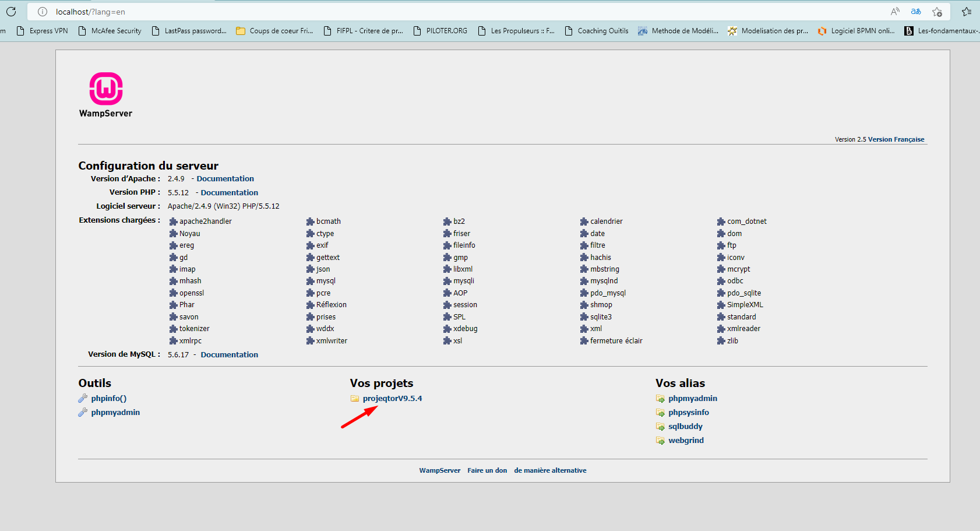Click the wrench icon next to phpinfo()
The image size is (980, 531).
click(x=83, y=399)
